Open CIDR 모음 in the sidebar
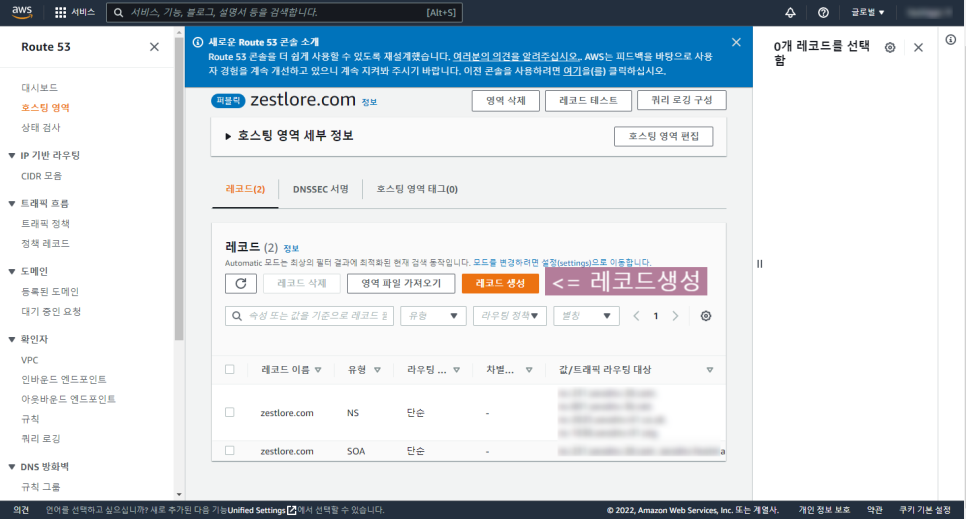This screenshot has height=519, width=966. (41, 176)
